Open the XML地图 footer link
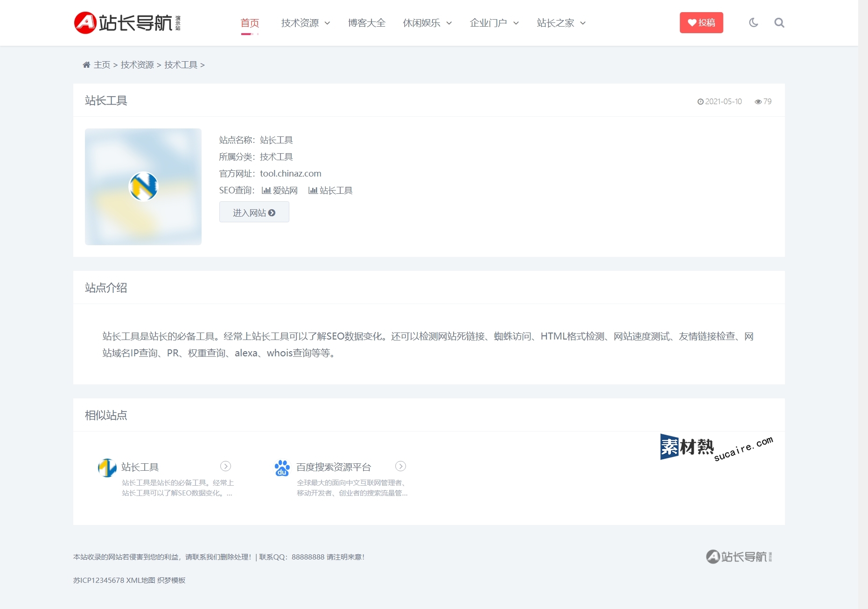The width and height of the screenshot is (868, 609). tap(140, 580)
